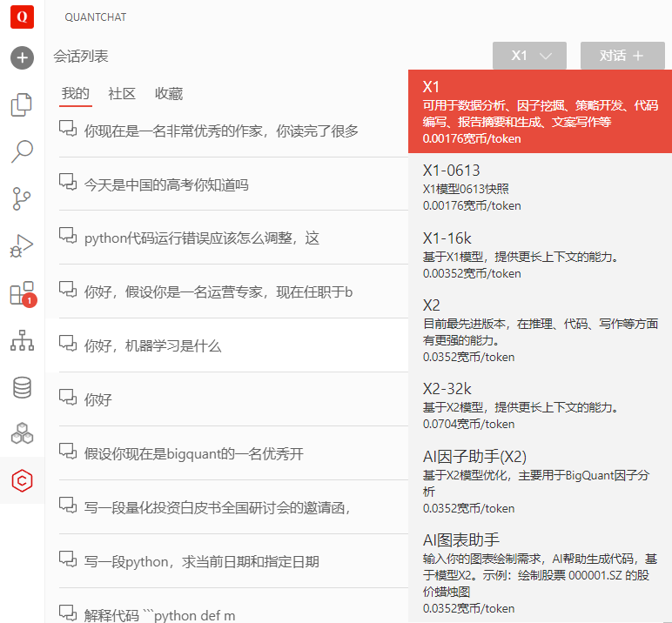Viewport: 672px width, 623px height.
Task: Open the search magnifier icon
Action: point(22,151)
